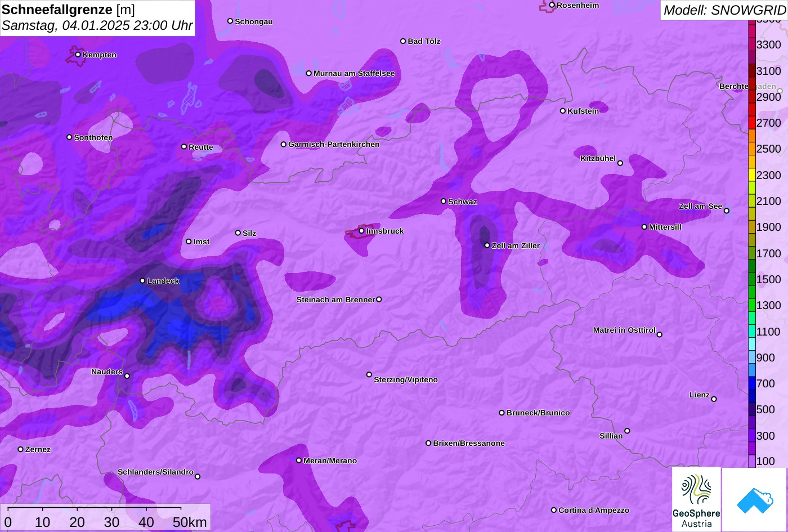Click the blue 700 legend color
The height and width of the screenshot is (532, 788).
click(752, 383)
